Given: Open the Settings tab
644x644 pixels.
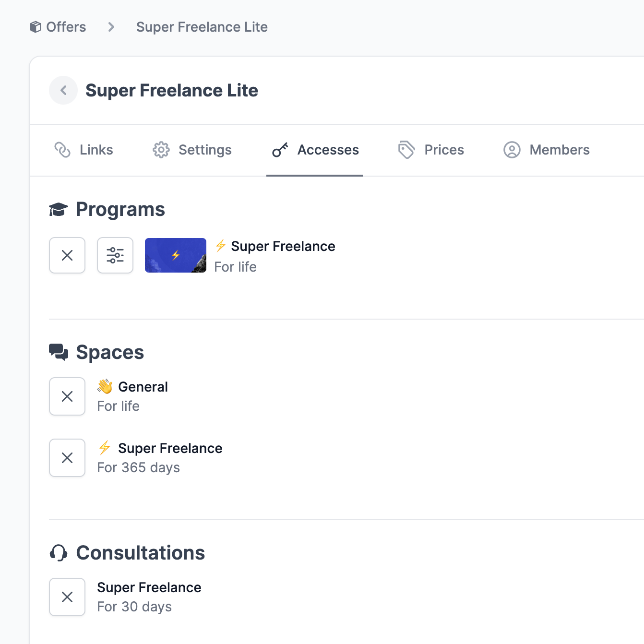Looking at the screenshot, I should pyautogui.click(x=192, y=150).
